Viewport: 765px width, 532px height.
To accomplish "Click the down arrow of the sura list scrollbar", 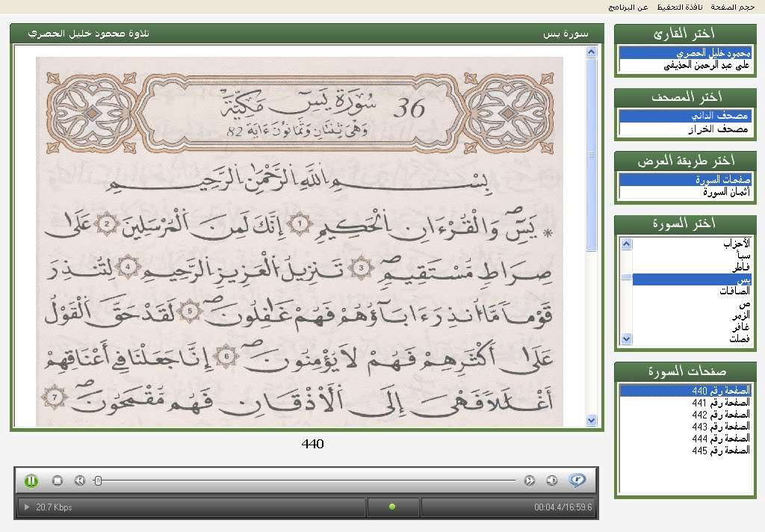I will point(627,338).
